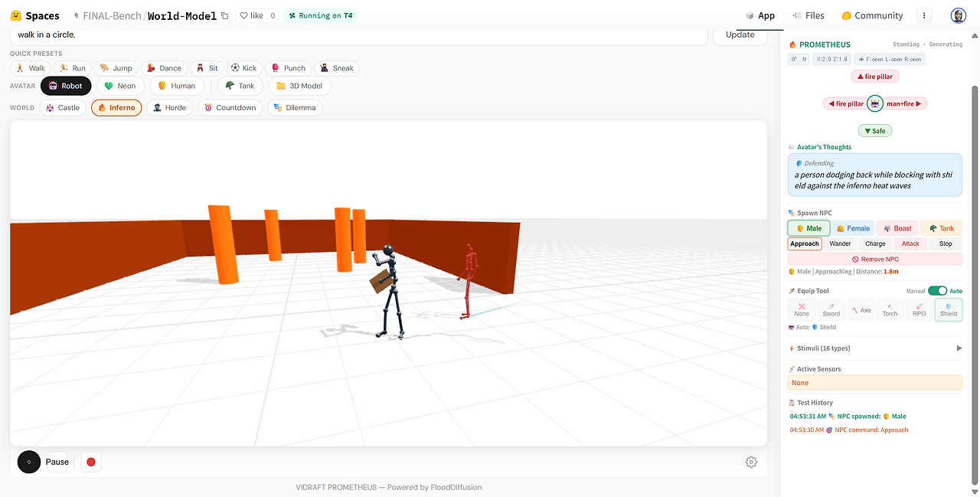The height and width of the screenshot is (497, 980).
Task: Switch to the Files tab
Action: [808, 15]
